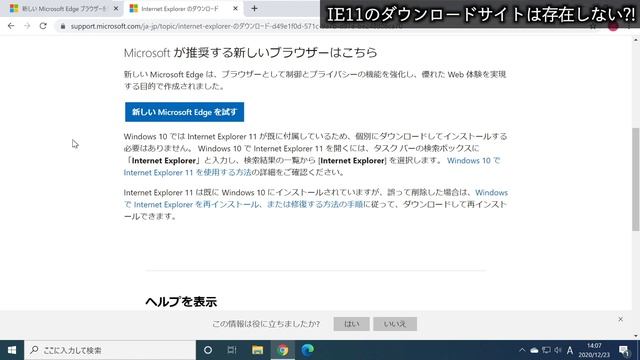Answer はい to the feedback question
640x360 pixels.
coord(351,324)
